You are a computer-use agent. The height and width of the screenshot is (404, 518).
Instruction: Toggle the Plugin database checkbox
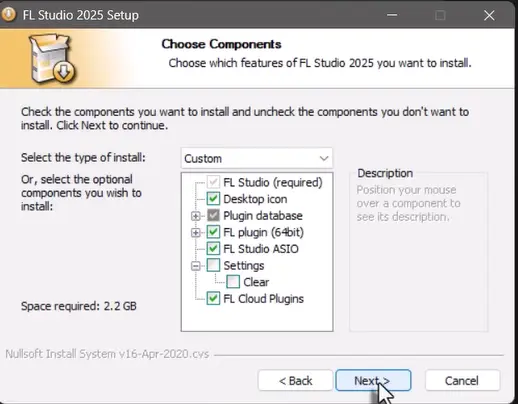tap(213, 216)
